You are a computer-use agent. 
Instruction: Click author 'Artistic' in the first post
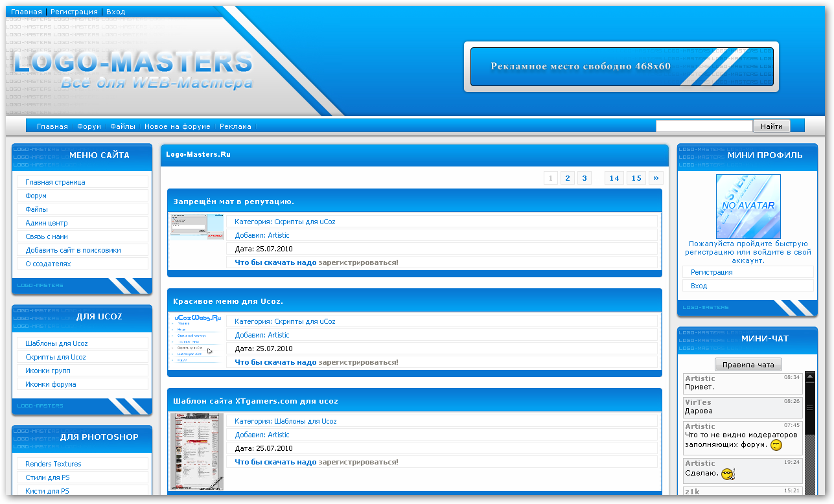tap(279, 235)
